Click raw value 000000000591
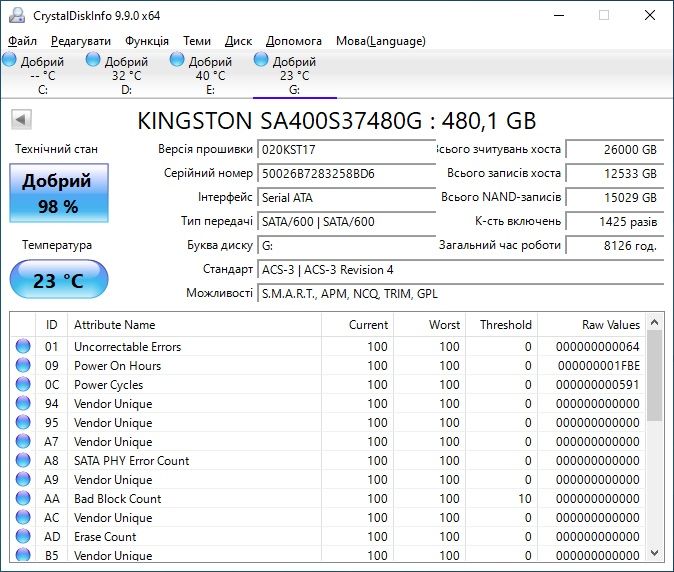This screenshot has height=572, width=674. [x=597, y=385]
